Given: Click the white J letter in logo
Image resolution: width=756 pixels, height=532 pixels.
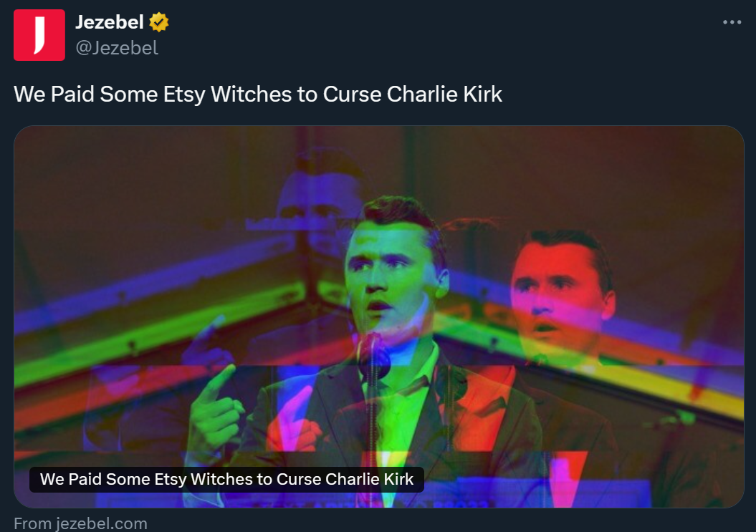Looking at the screenshot, I should 39,34.
